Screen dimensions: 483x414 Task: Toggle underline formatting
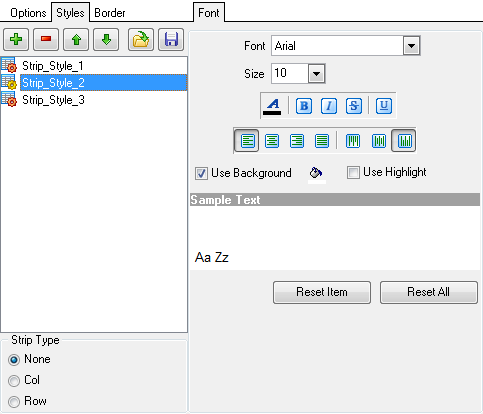point(384,106)
